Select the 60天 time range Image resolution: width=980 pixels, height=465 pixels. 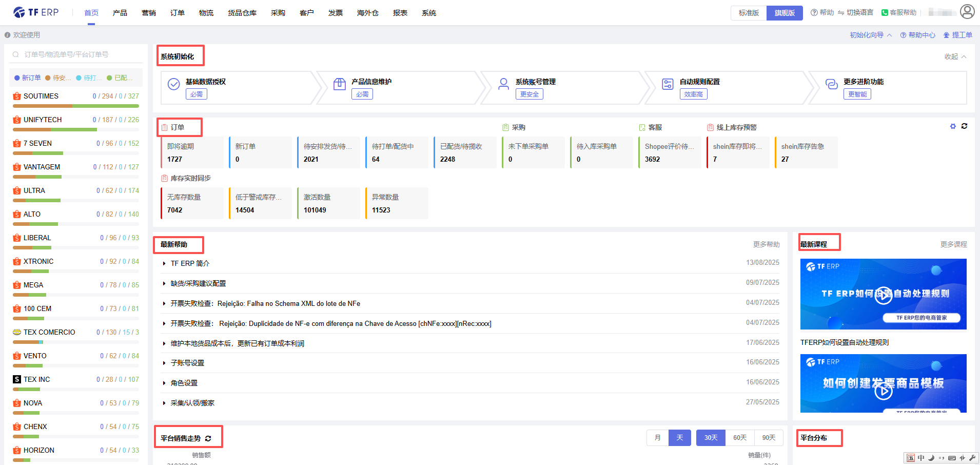739,437
